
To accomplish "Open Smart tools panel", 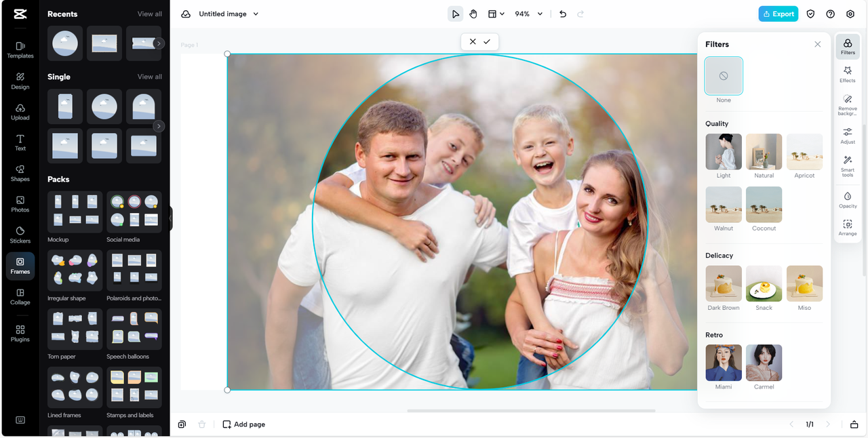I will pyautogui.click(x=848, y=166).
